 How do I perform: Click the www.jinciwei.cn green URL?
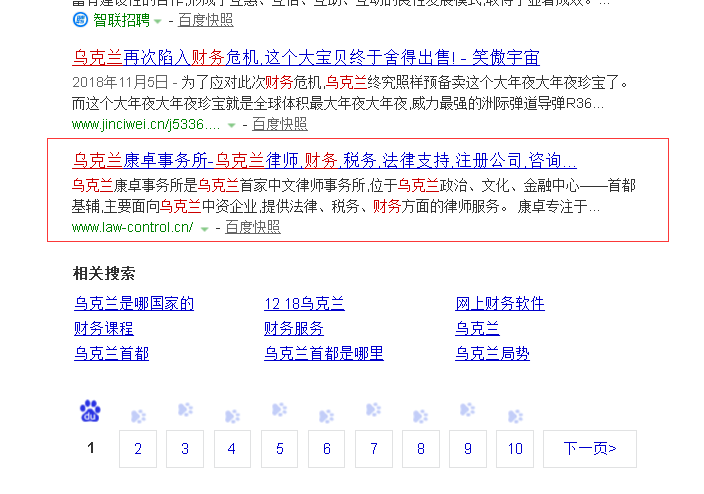click(146, 124)
